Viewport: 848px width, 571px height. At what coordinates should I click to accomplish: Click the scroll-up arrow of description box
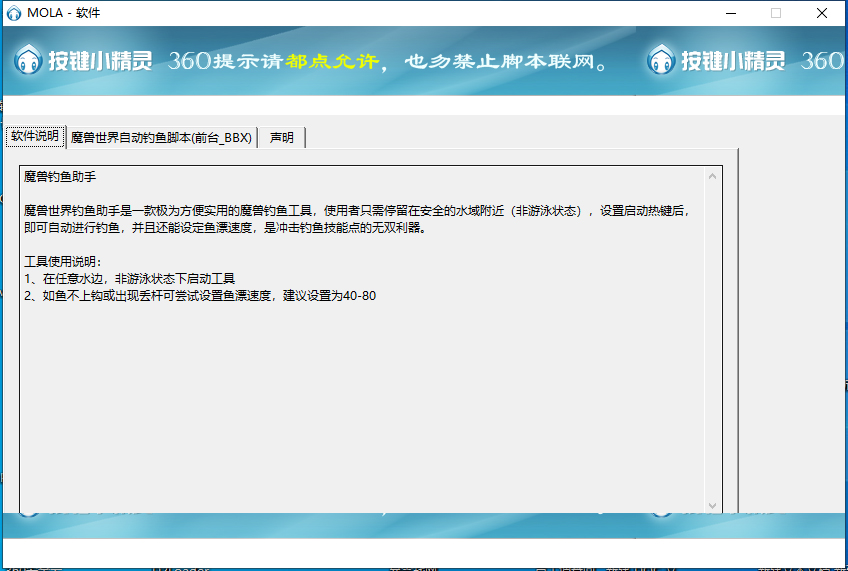(x=712, y=176)
